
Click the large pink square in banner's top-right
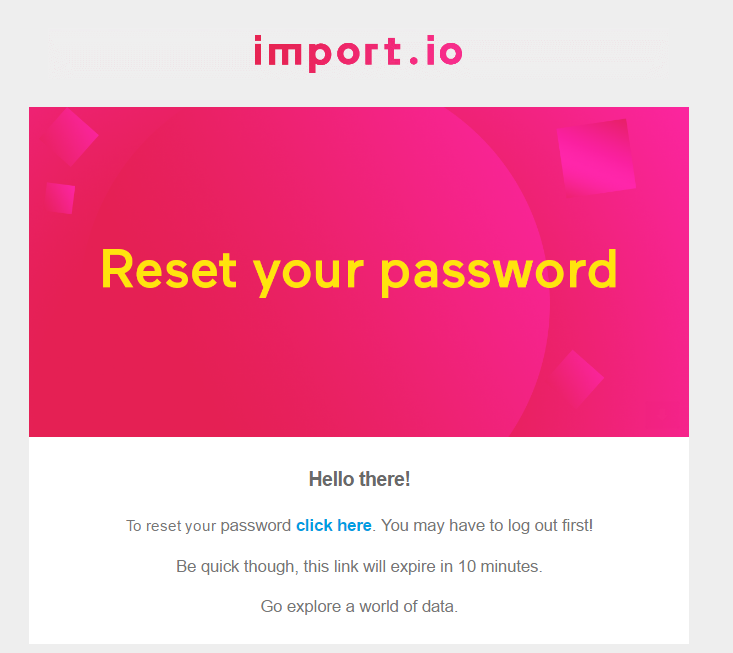click(597, 157)
